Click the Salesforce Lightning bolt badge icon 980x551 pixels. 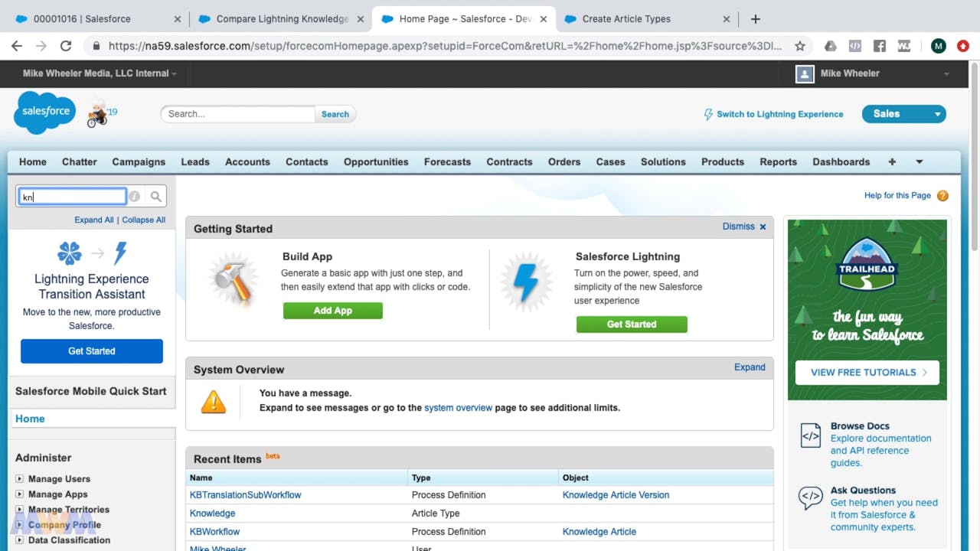pos(525,281)
